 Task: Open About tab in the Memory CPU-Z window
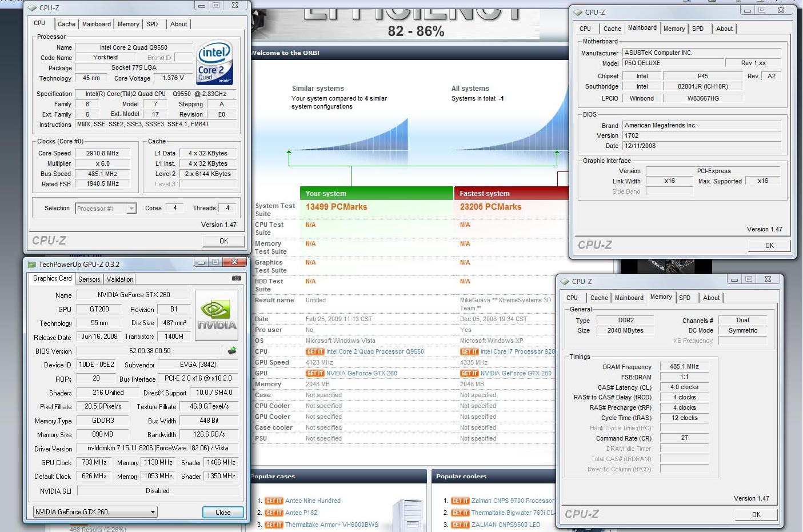pos(711,298)
